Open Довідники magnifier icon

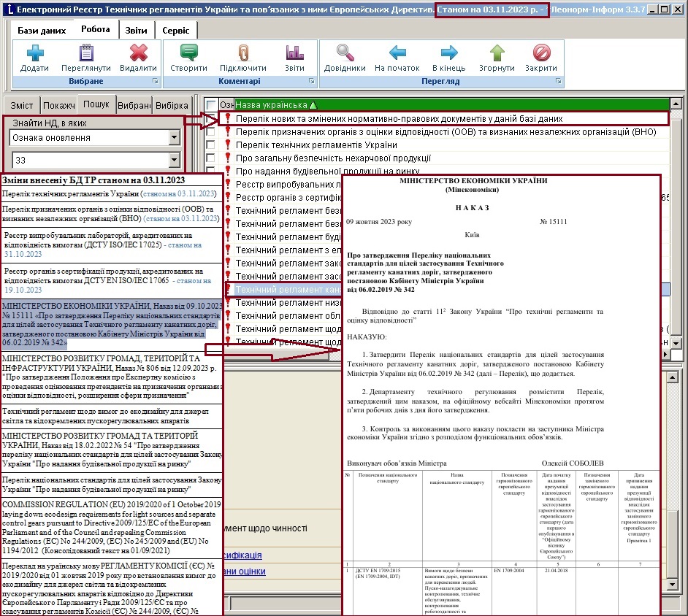(345, 53)
